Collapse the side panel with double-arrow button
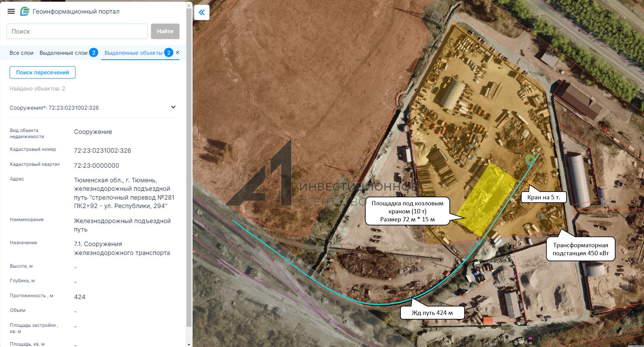Screen dimensions: 644x347 point(202,12)
